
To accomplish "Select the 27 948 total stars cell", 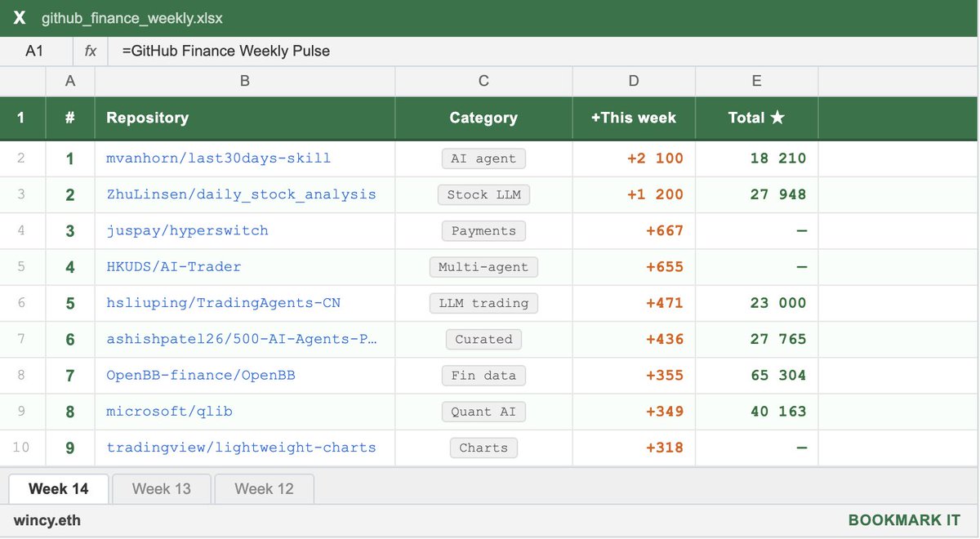I will (757, 194).
